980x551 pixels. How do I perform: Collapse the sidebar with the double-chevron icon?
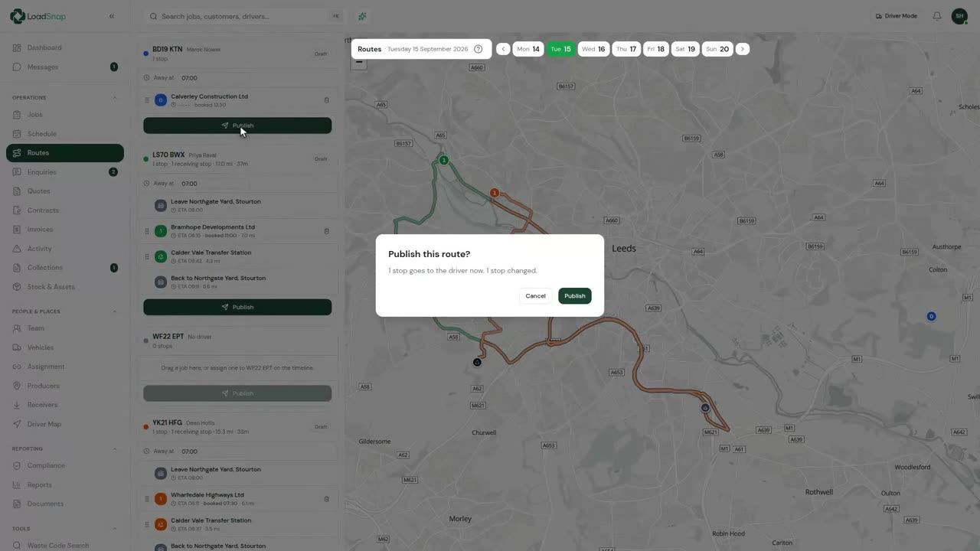[112, 16]
